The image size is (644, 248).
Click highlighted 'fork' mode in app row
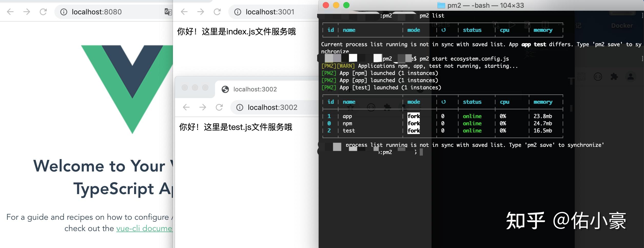[x=414, y=116]
